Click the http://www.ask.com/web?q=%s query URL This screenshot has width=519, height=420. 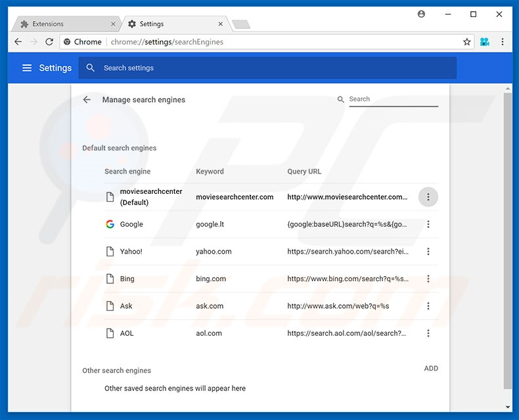click(338, 306)
